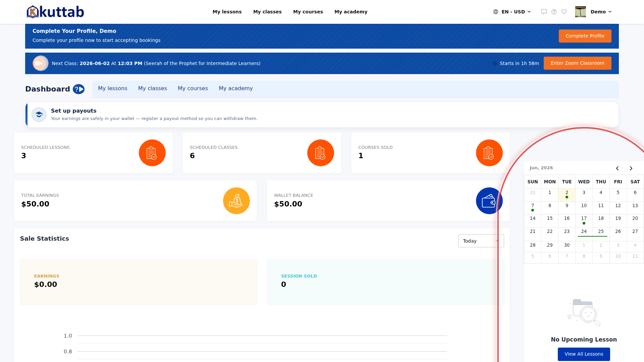Select June 17 in the calendar
644x362 pixels.
coord(584,221)
